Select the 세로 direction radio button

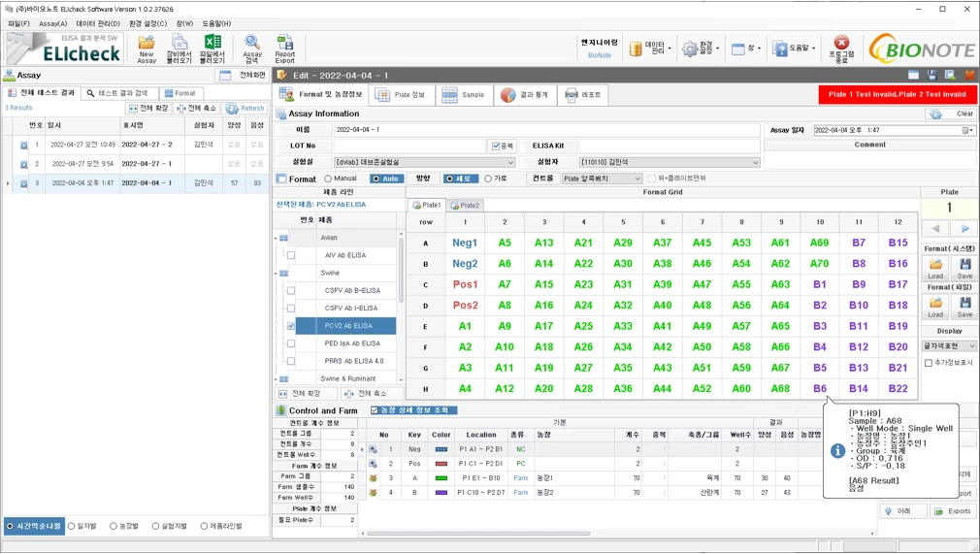[x=448, y=179]
